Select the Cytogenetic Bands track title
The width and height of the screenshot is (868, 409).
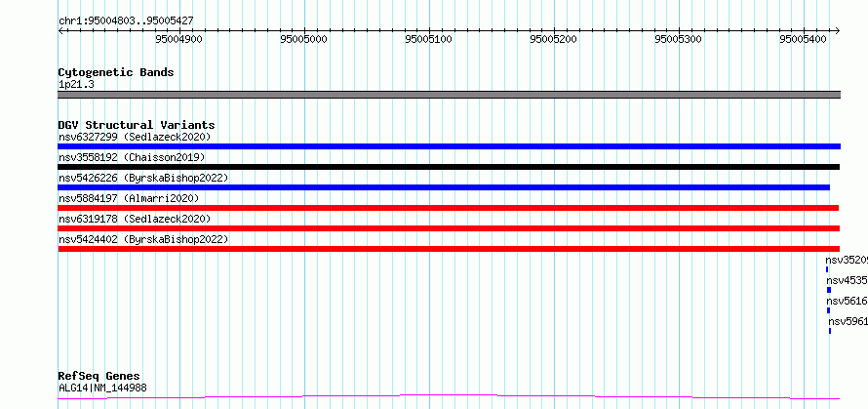pyautogui.click(x=116, y=72)
